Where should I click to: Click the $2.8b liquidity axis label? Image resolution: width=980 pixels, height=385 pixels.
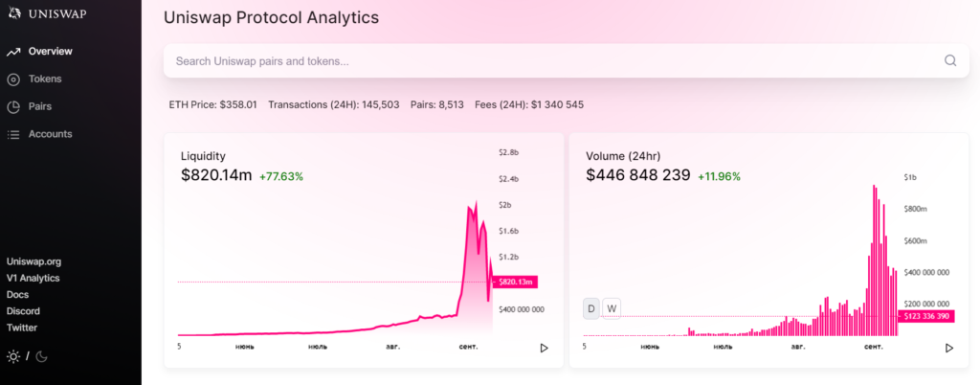click(x=509, y=152)
